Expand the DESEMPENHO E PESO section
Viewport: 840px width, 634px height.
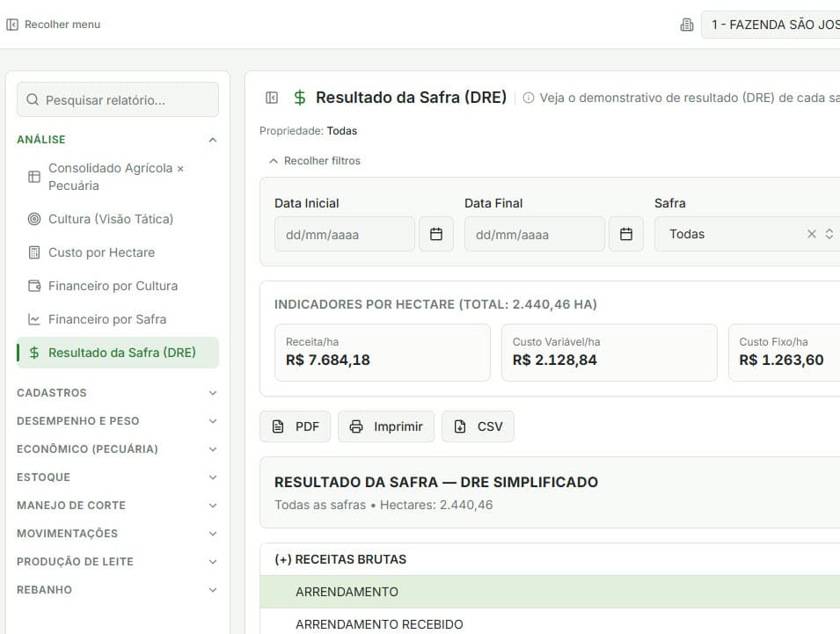pyautogui.click(x=117, y=421)
